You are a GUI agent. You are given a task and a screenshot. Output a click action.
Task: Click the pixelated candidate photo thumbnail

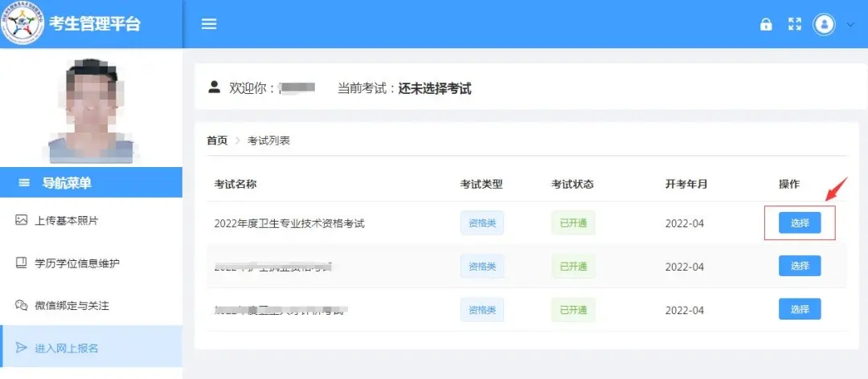(91, 111)
